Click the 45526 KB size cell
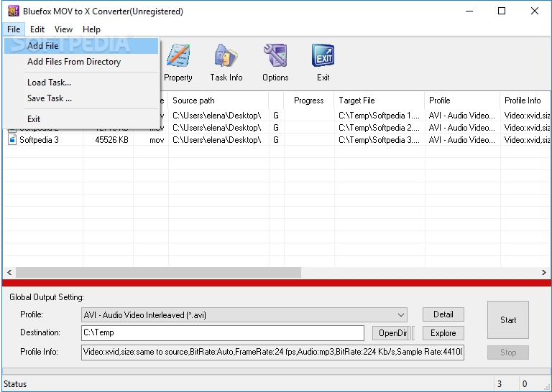The image size is (552, 392). click(111, 140)
